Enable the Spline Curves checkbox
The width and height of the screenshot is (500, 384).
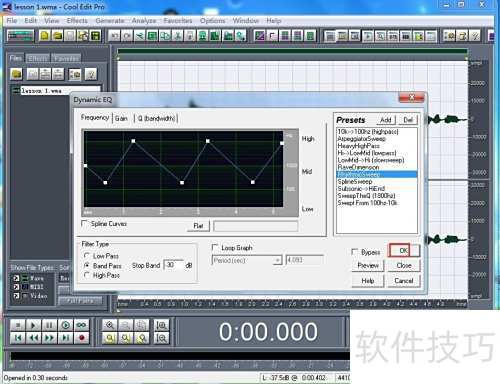[85, 223]
